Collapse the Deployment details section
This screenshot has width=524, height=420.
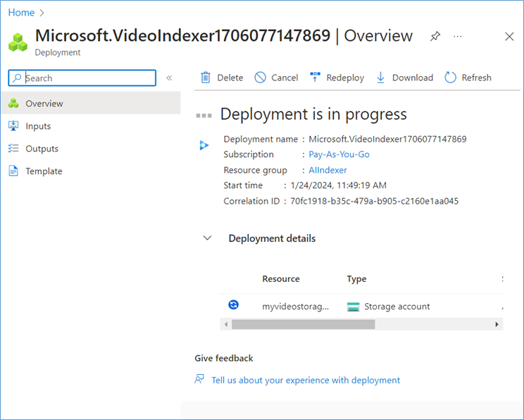coord(207,238)
